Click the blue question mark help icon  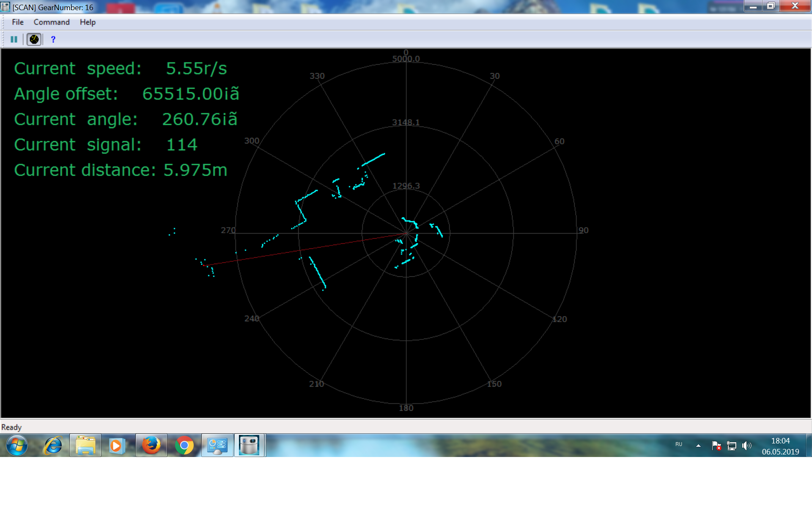53,39
